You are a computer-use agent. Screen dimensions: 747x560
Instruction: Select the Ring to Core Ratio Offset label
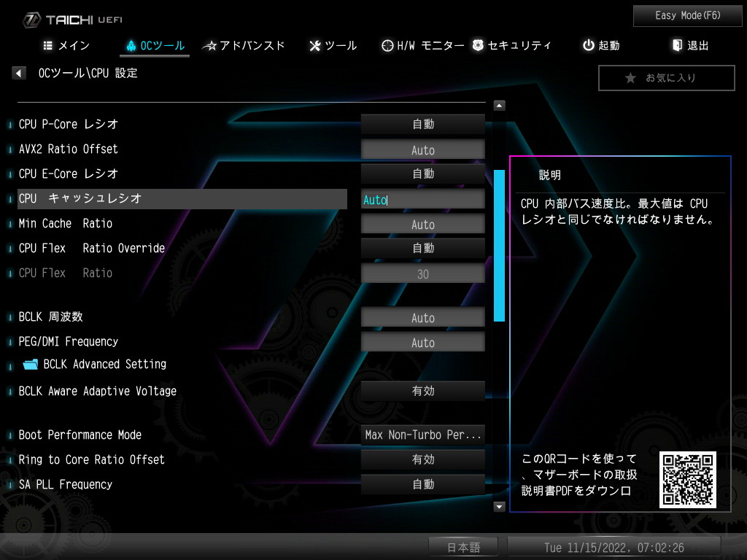pyautogui.click(x=91, y=459)
